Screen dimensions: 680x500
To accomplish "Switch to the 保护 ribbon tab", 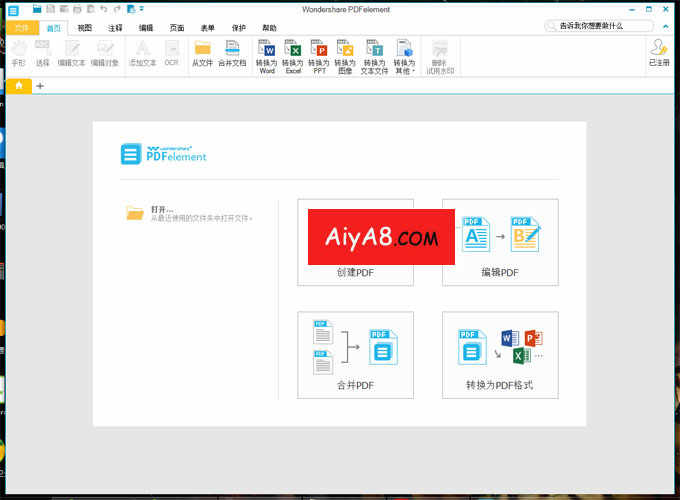I will [x=238, y=28].
